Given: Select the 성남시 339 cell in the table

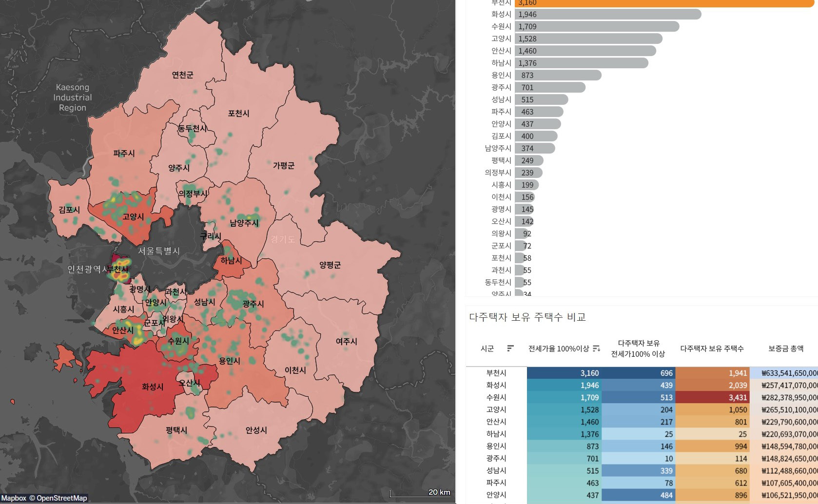Looking at the screenshot, I should [638, 470].
